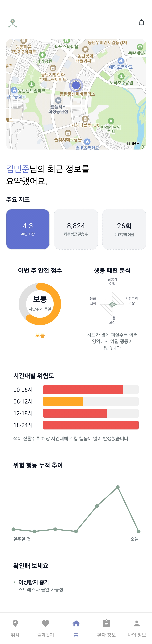The height and width of the screenshot is (644, 152).
Task: Tap the 위치 pin icon in bottom bar
Action: (x=15, y=623)
